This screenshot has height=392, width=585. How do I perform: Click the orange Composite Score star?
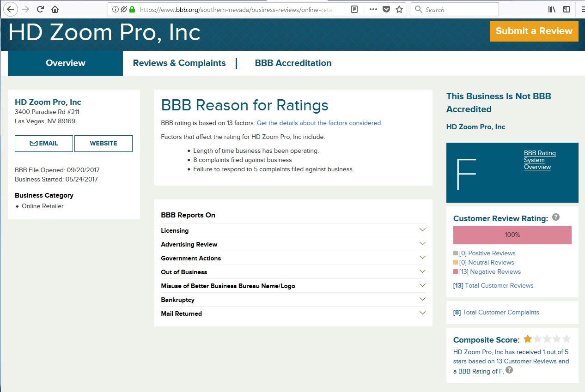coord(528,339)
